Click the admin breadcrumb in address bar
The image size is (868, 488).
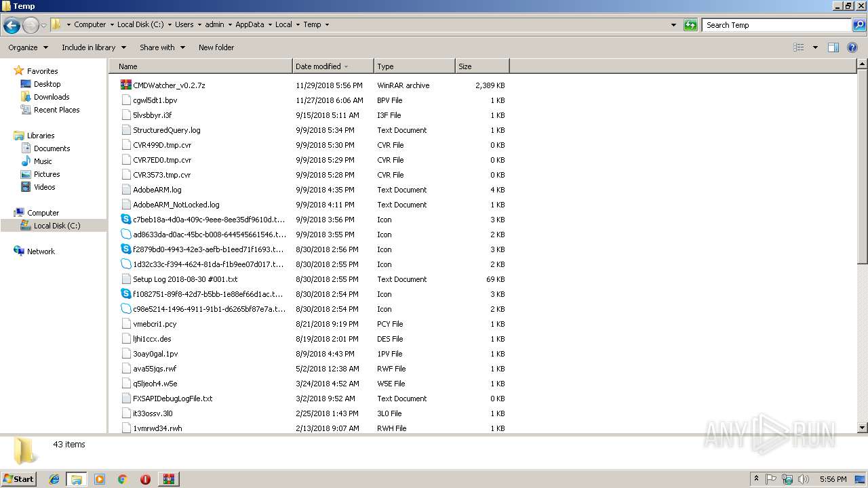pyautogui.click(x=214, y=24)
